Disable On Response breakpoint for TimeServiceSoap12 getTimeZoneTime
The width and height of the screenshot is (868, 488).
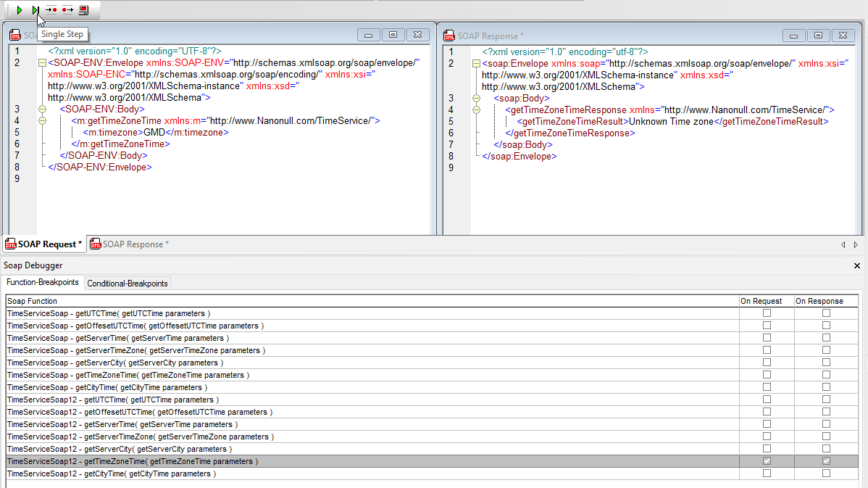pos(825,460)
